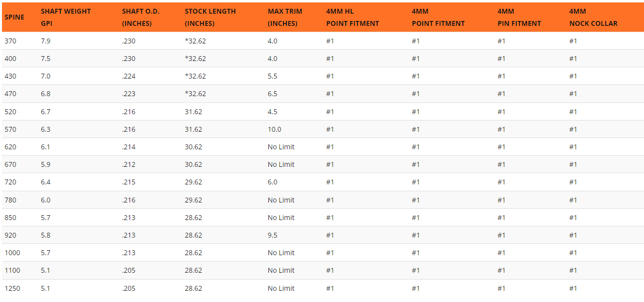Click stock length 31.62 for spine 520
The image size is (644, 302).
[x=193, y=112]
